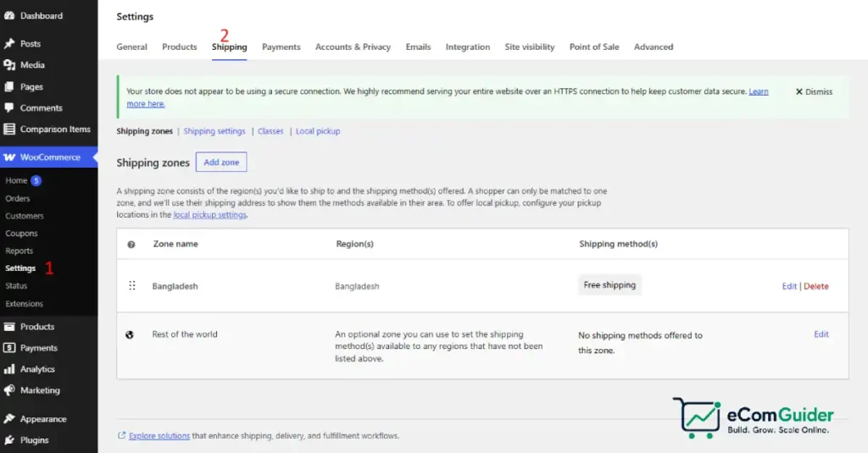The width and height of the screenshot is (868, 453).
Task: Open the Learn more here link
Action: 146,103
